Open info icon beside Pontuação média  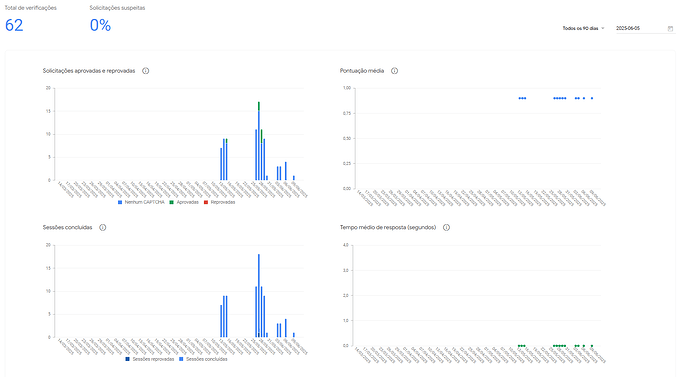(x=394, y=71)
